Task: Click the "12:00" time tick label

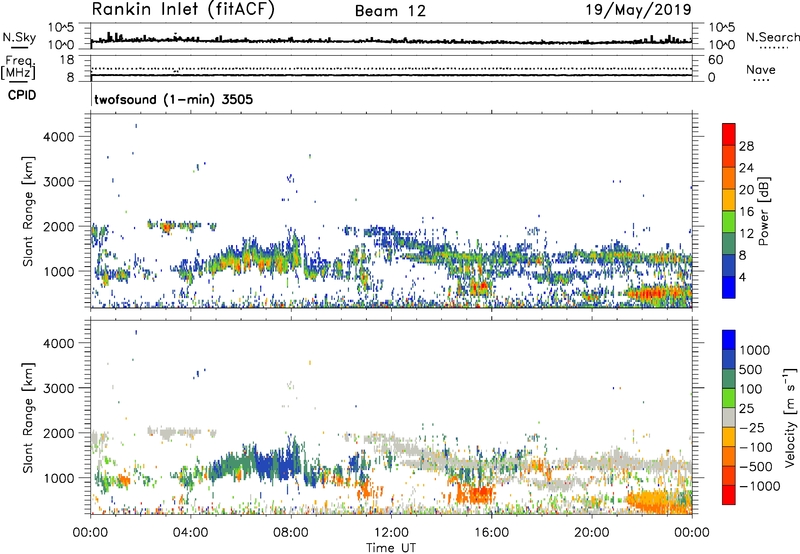Action: [x=391, y=533]
